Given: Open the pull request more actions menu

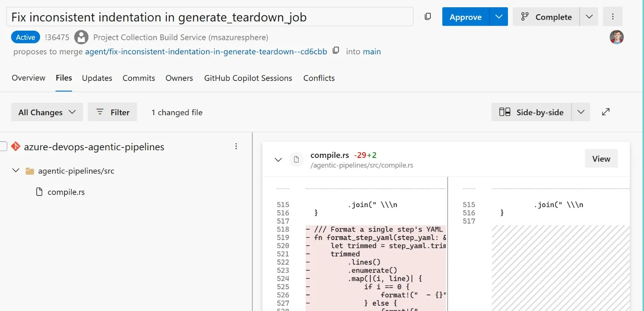Looking at the screenshot, I should 613,17.
